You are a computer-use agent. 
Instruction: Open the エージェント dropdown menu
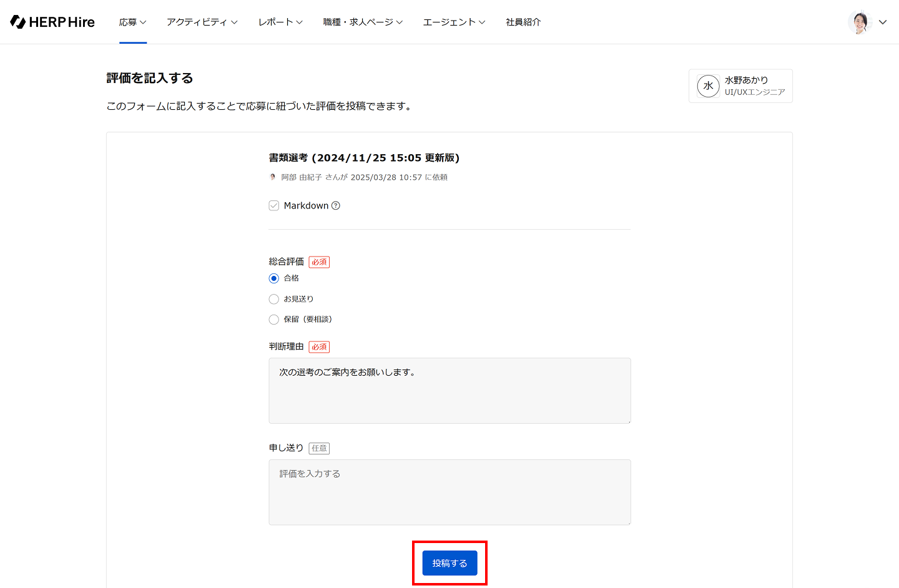click(x=454, y=22)
